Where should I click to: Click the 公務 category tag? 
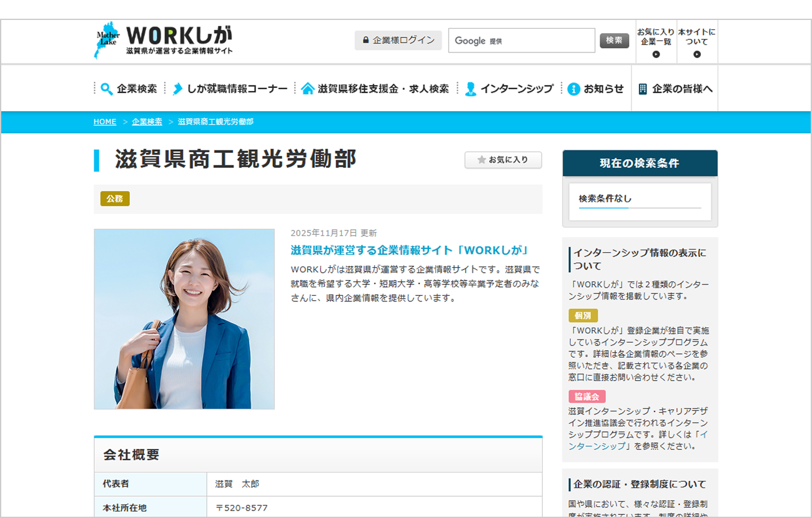click(x=115, y=198)
